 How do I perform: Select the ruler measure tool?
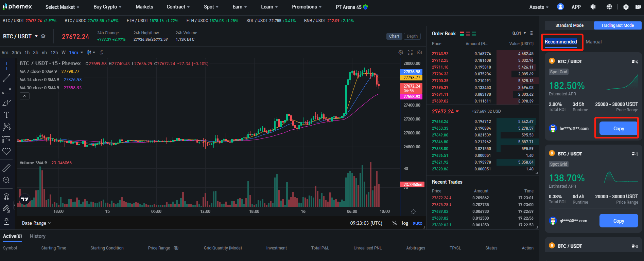(6, 168)
